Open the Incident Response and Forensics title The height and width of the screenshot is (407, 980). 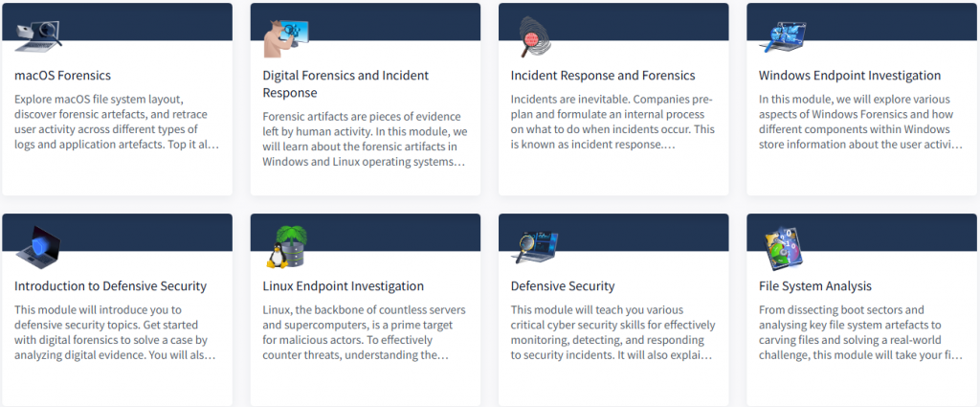click(x=603, y=76)
